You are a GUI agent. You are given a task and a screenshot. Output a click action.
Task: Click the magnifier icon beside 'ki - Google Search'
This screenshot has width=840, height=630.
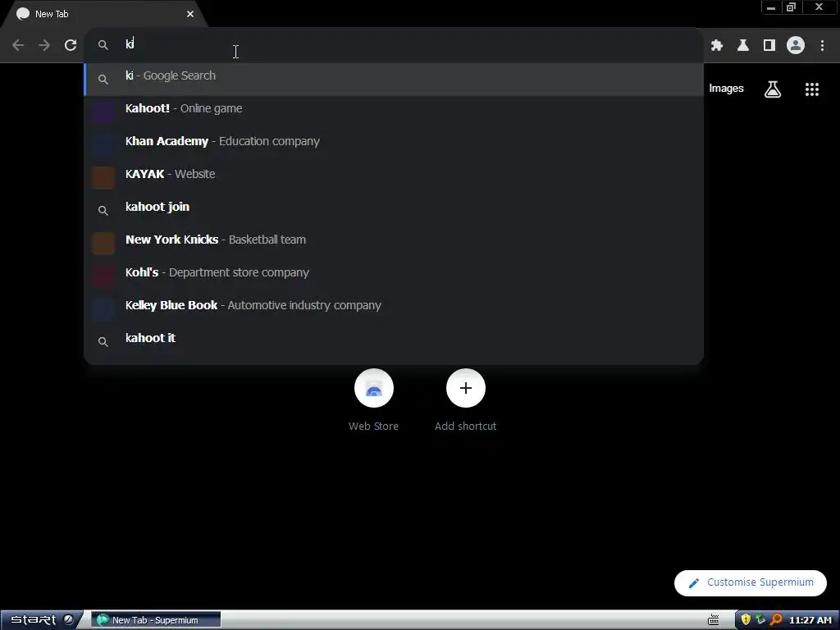point(103,80)
